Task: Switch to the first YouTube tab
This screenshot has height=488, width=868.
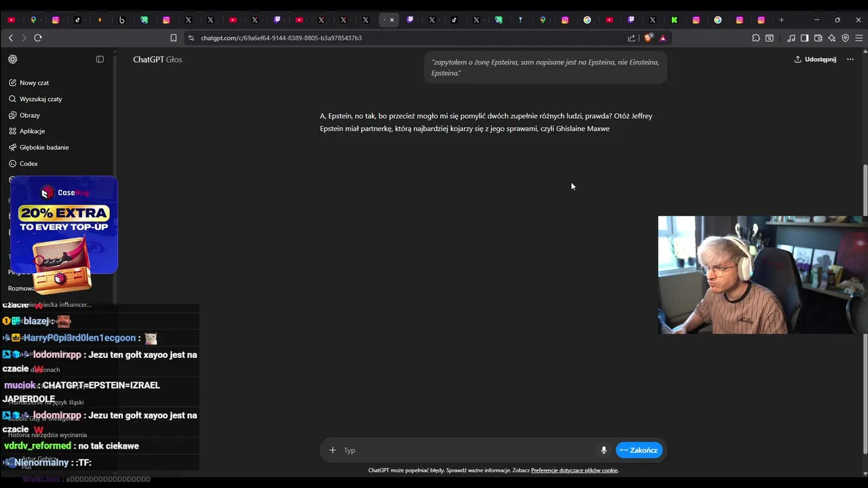Action: tap(11, 20)
